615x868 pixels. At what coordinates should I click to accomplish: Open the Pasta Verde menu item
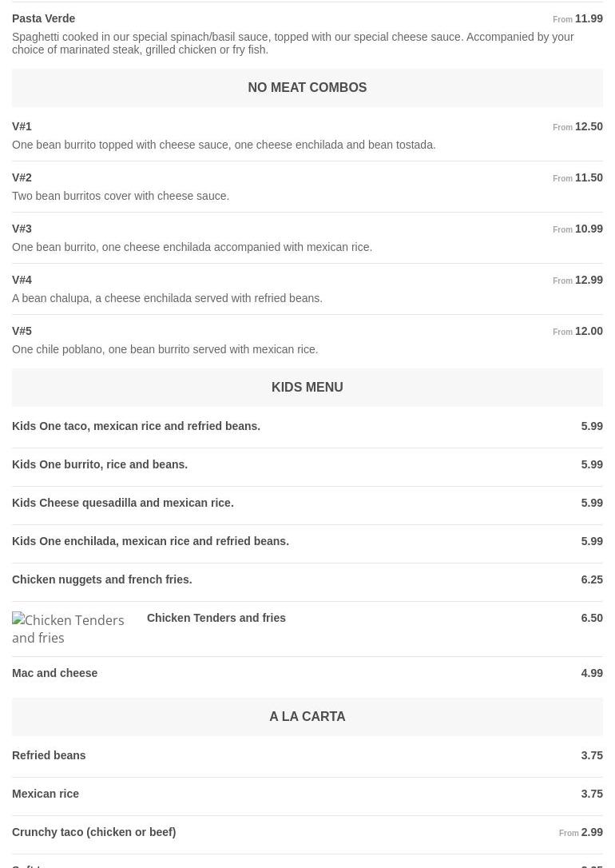click(44, 18)
